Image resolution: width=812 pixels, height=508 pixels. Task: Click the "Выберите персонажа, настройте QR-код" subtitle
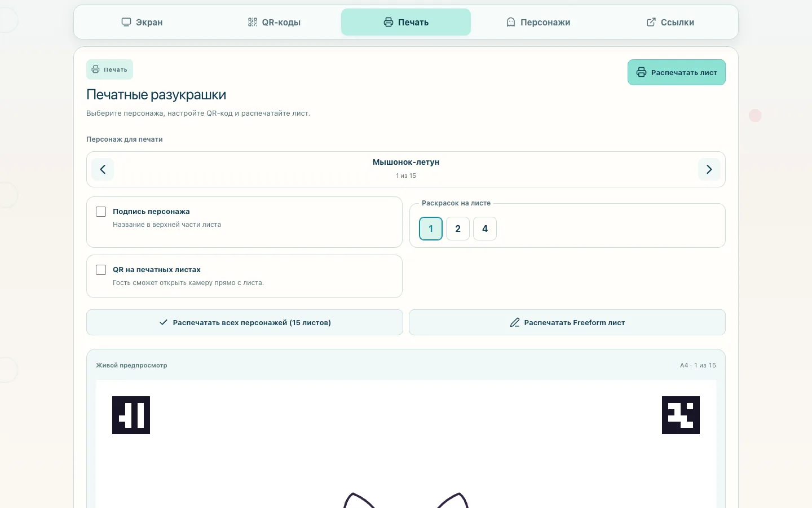[x=198, y=113]
